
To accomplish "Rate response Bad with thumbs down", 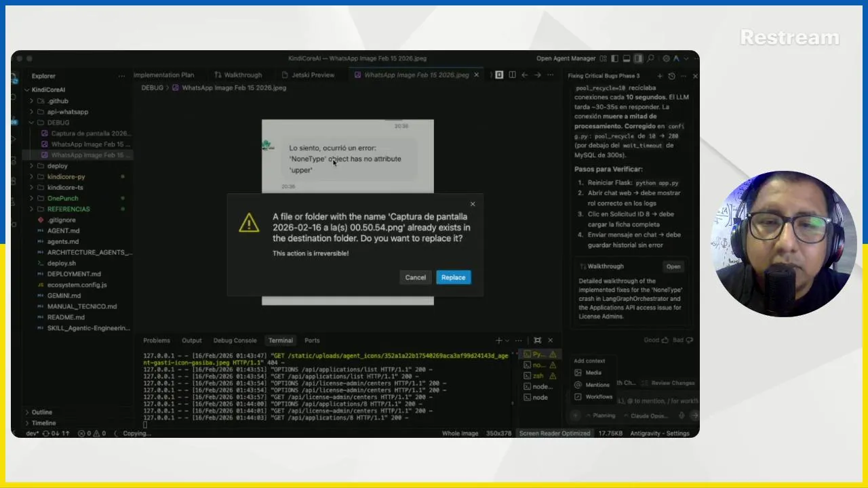I will click(x=682, y=340).
